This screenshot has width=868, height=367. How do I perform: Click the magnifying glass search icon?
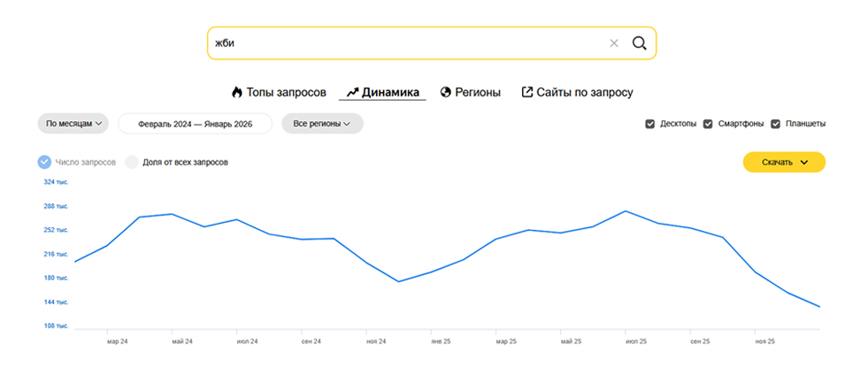(639, 43)
